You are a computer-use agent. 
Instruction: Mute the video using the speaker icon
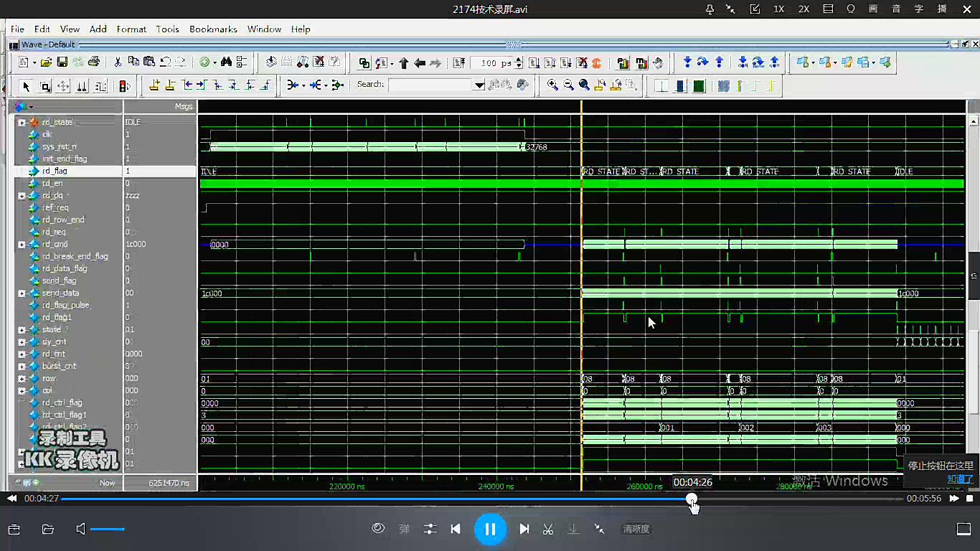click(80, 529)
